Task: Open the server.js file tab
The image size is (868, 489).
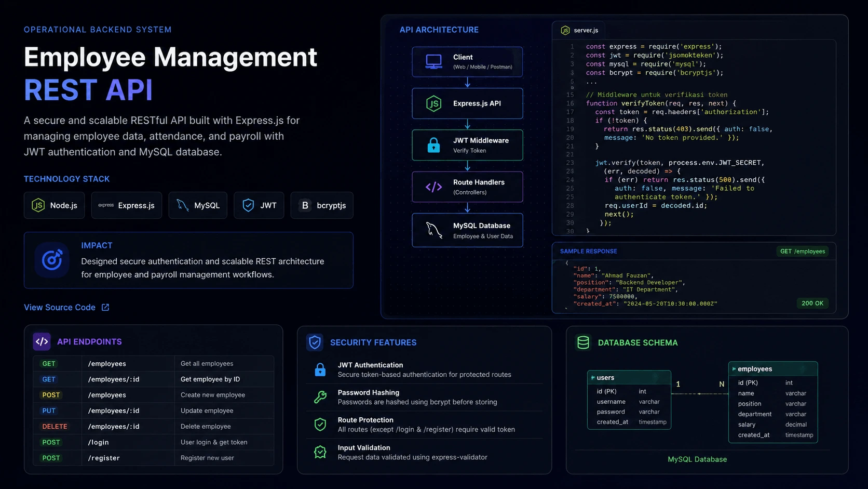Action: (579, 30)
